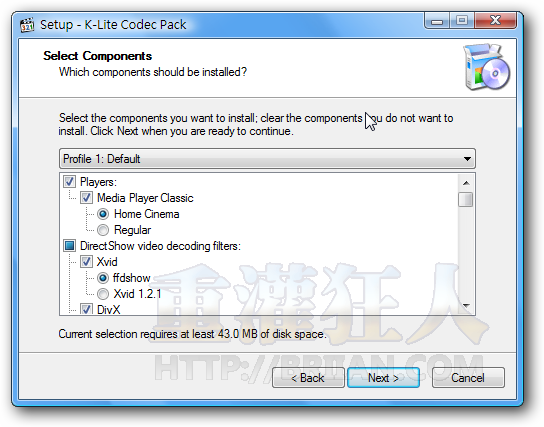Click the component list scroll up arrow
Viewport: 544px width, 427px height.
tap(466, 183)
